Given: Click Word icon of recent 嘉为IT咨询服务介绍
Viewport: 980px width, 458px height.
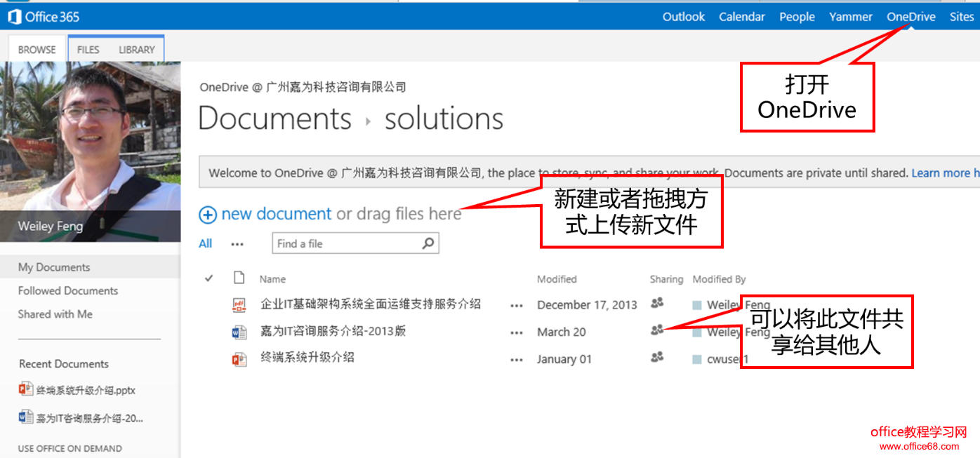Looking at the screenshot, I should click(x=26, y=417).
